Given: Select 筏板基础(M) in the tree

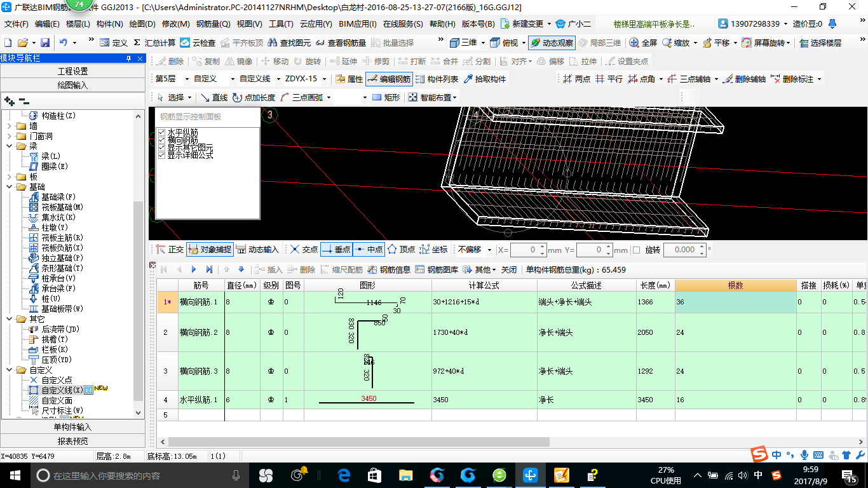Looking at the screenshot, I should pyautogui.click(x=62, y=207).
